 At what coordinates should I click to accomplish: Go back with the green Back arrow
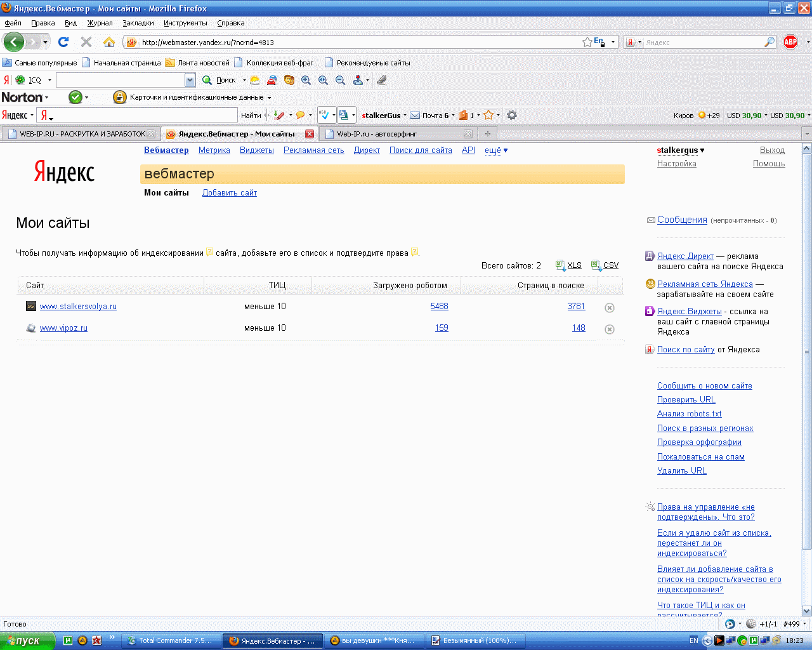point(14,42)
